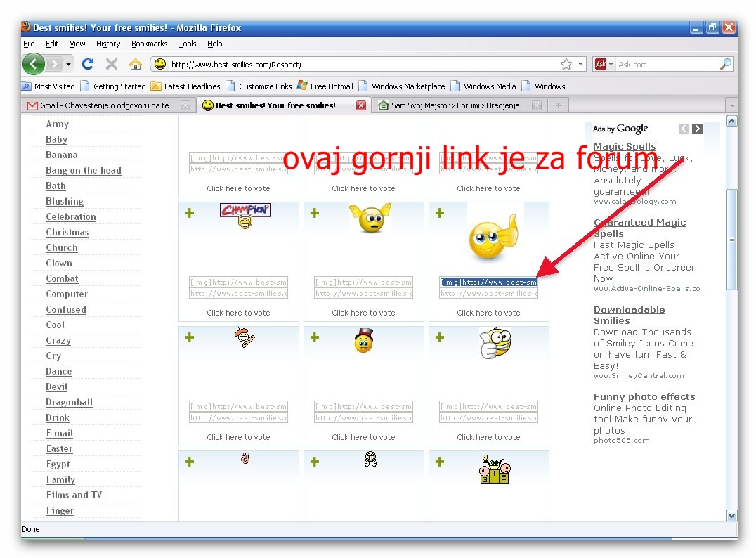The width and height of the screenshot is (756, 558).
Task: Click the Stop loading X icon
Action: (x=112, y=64)
